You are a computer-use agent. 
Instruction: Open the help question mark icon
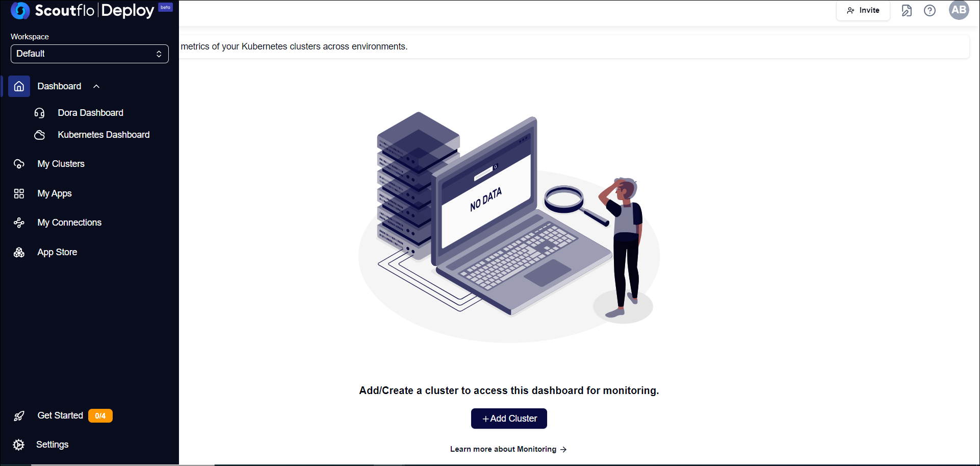click(x=930, y=10)
